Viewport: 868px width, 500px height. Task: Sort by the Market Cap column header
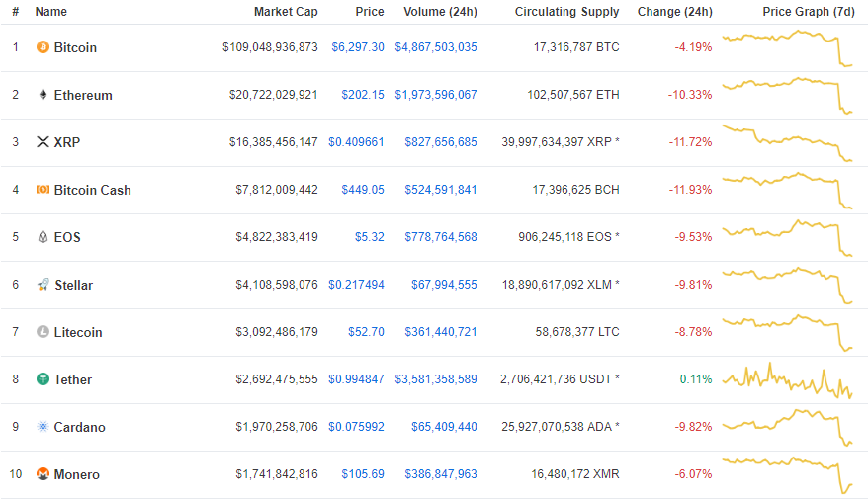[286, 12]
